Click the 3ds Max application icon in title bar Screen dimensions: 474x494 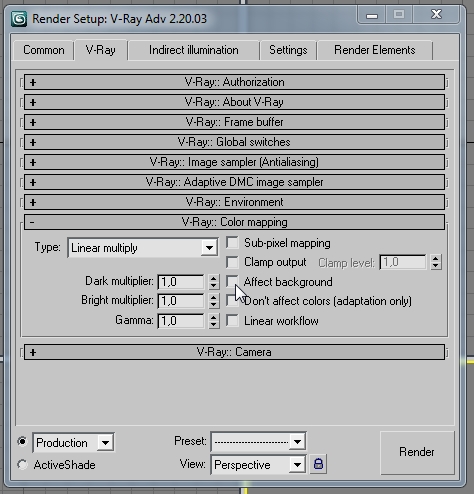[x=19, y=19]
